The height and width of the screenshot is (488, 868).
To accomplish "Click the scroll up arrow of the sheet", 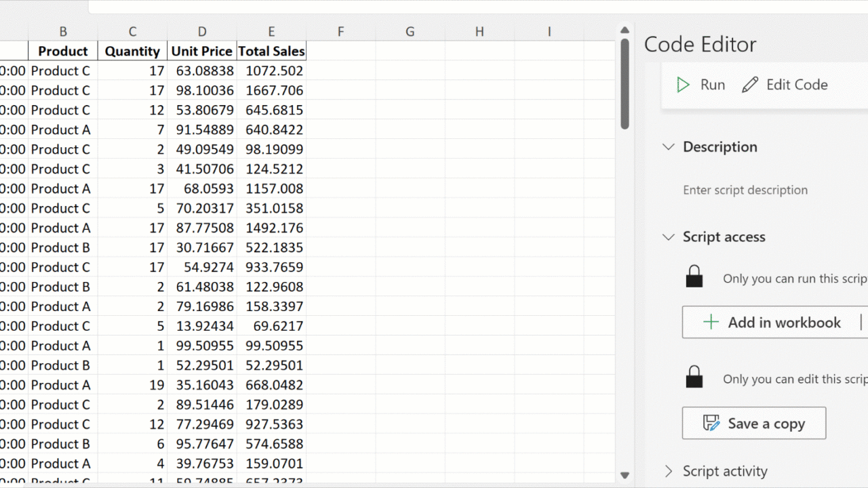I will pos(625,30).
